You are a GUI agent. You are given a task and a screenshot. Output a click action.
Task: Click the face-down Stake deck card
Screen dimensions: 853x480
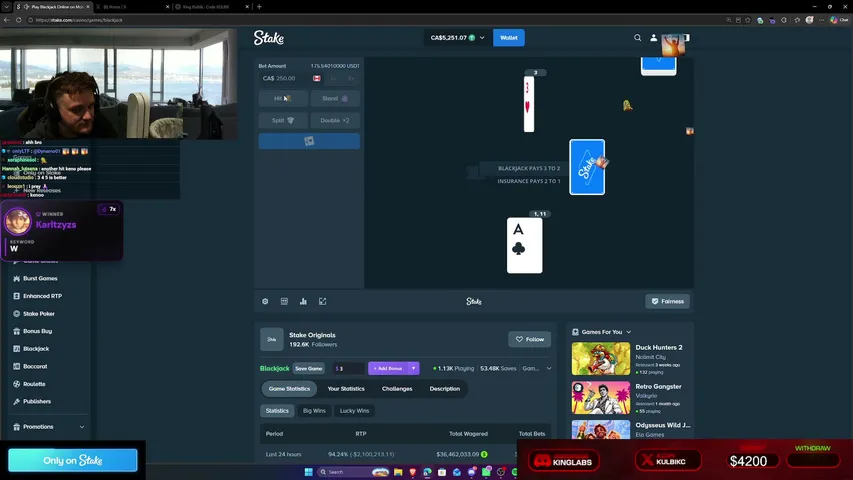[587, 167]
